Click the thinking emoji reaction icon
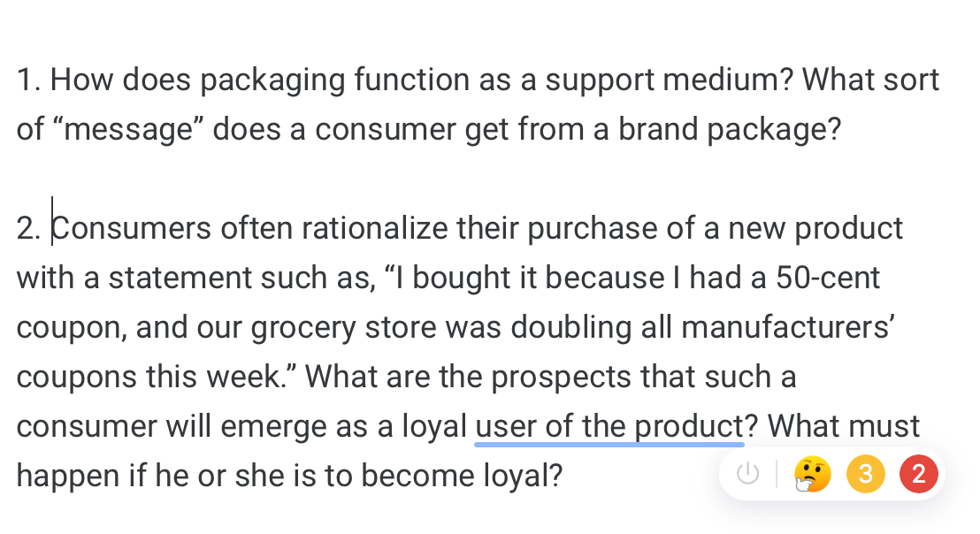980x534 pixels. coord(810,474)
